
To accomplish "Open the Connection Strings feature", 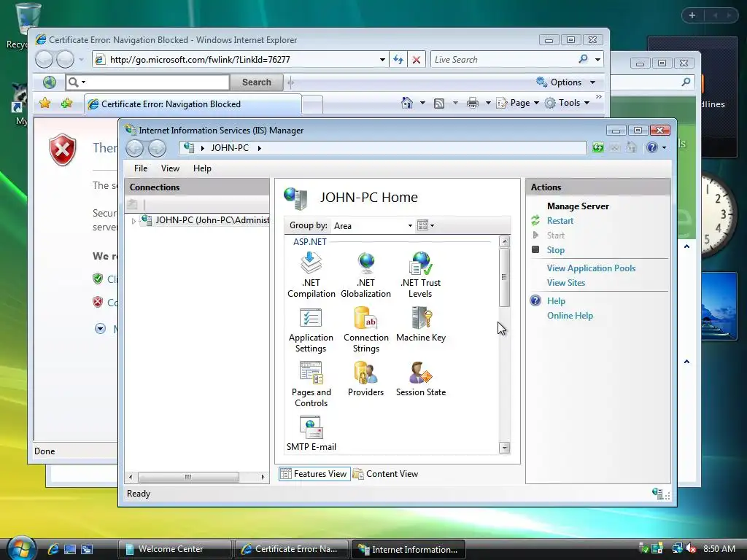I will pos(366,330).
